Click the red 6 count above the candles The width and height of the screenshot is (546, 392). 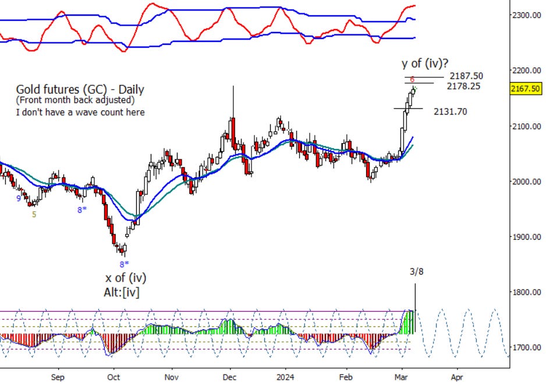click(412, 80)
